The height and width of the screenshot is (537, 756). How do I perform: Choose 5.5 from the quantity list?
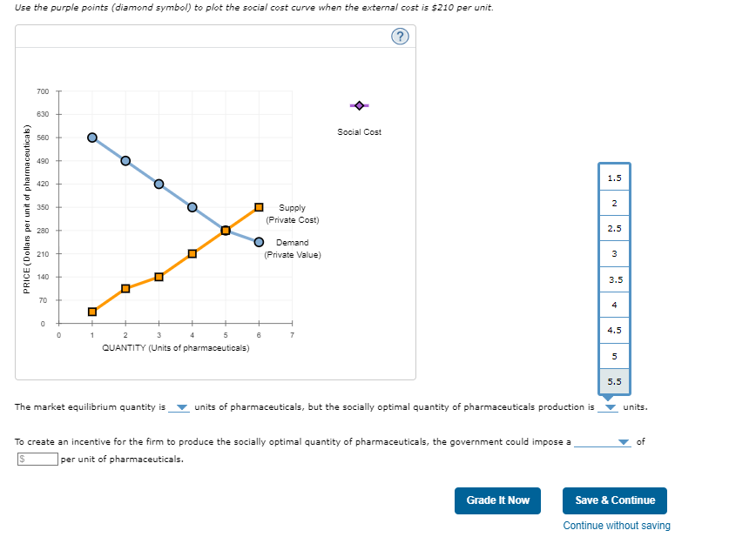(614, 380)
